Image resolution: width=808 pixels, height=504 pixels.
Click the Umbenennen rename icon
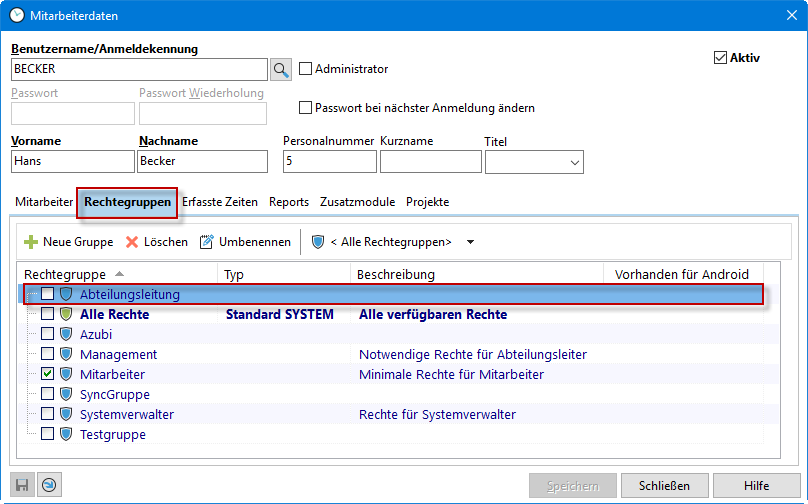pos(207,242)
